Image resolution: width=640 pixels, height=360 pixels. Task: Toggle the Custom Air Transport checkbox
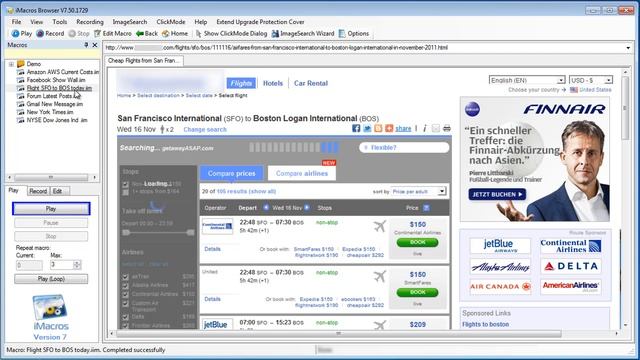click(126, 303)
